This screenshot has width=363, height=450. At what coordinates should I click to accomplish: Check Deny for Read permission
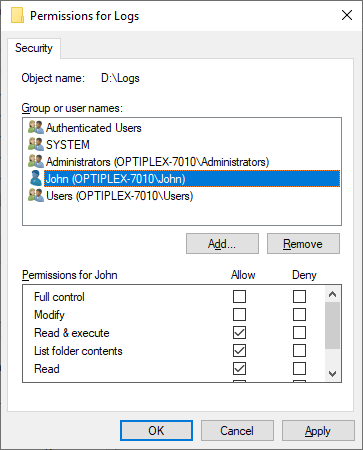299,368
